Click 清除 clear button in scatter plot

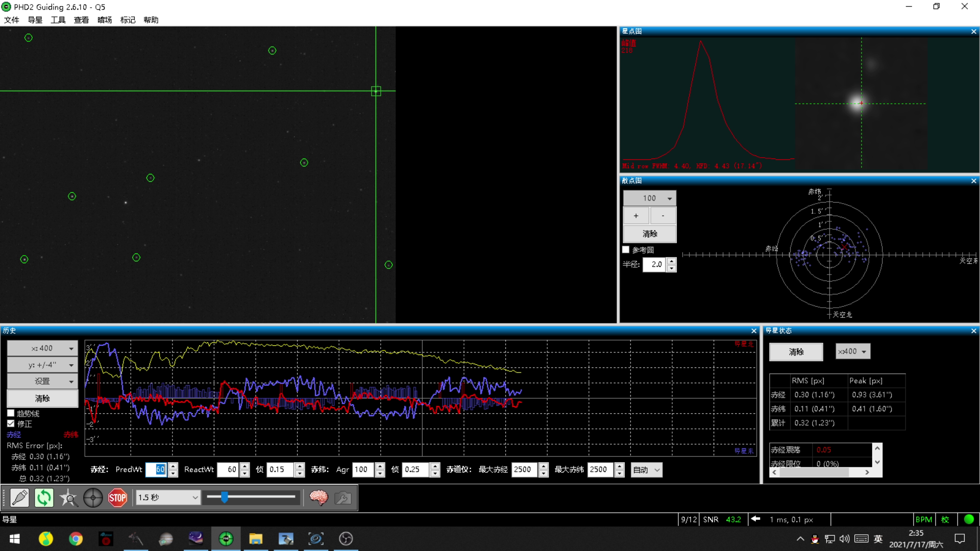[x=650, y=234]
